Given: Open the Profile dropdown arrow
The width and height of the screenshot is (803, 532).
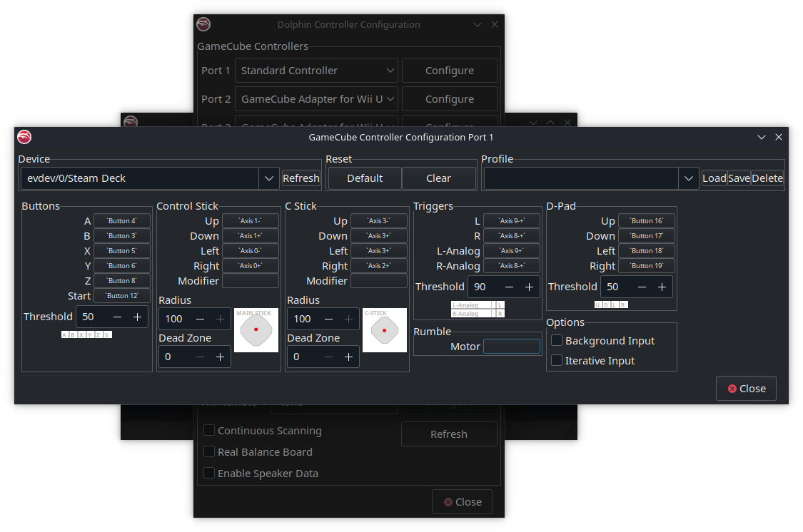Looking at the screenshot, I should (689, 178).
